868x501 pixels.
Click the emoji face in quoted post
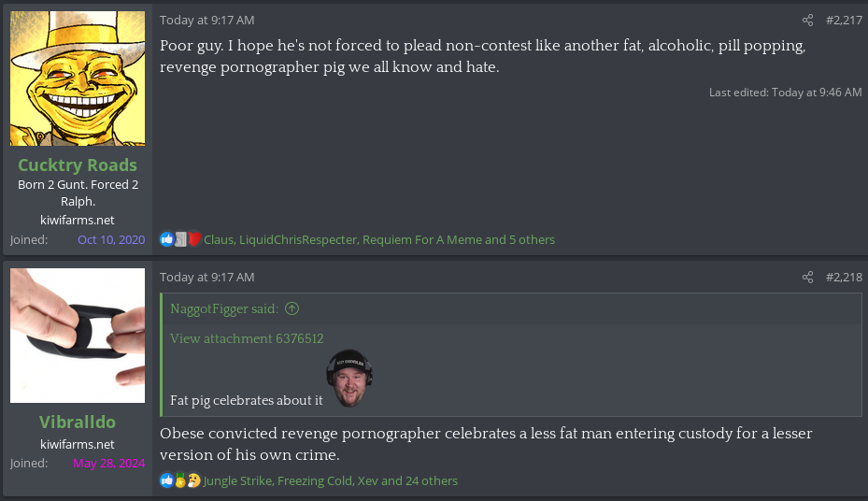click(350, 379)
